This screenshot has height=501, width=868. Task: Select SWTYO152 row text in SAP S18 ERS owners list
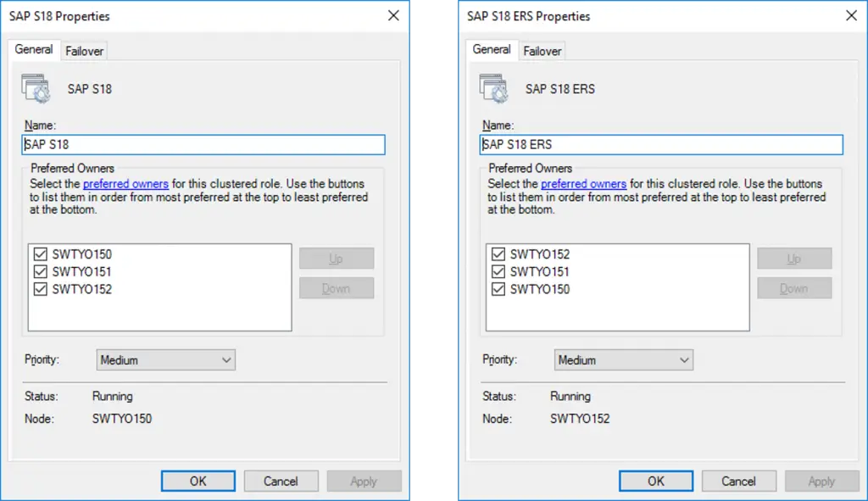(x=540, y=254)
